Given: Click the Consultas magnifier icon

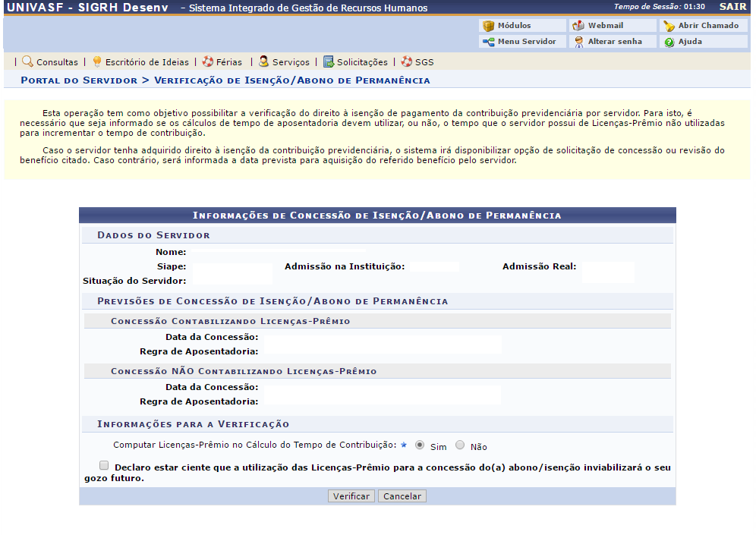Looking at the screenshot, I should (x=27, y=61).
